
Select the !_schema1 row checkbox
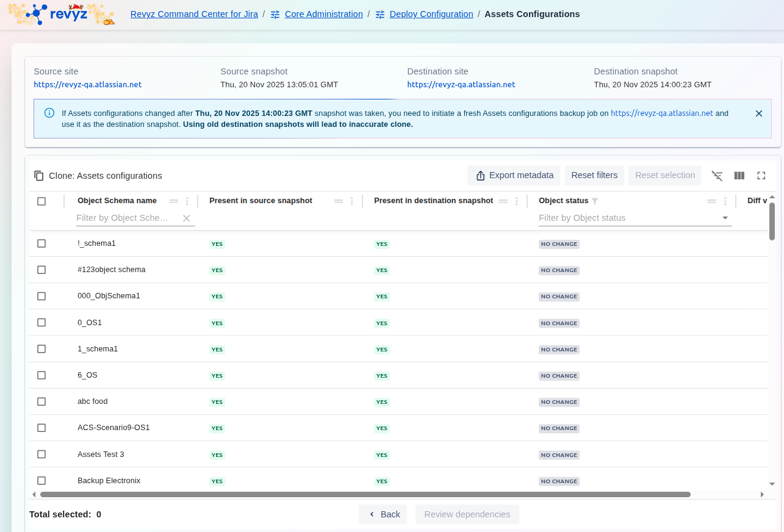(41, 243)
